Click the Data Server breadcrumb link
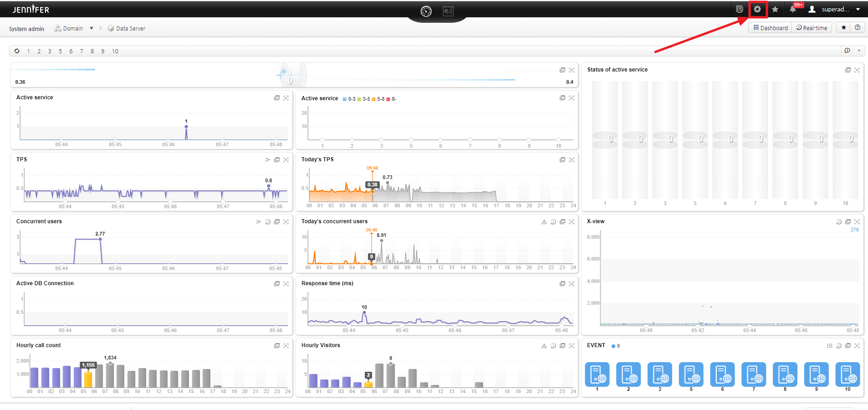Screen dimensions: 868x410 130,28
